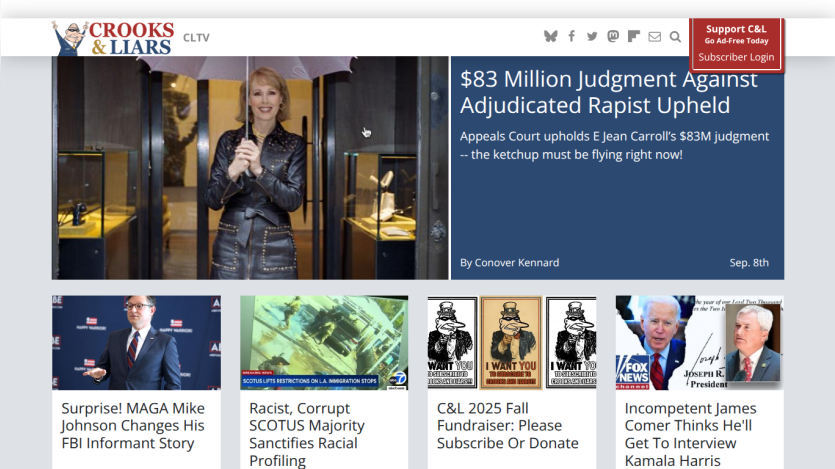Open Racist, Corrupt SCOTUS Majority headline

pyautogui.click(x=307, y=434)
